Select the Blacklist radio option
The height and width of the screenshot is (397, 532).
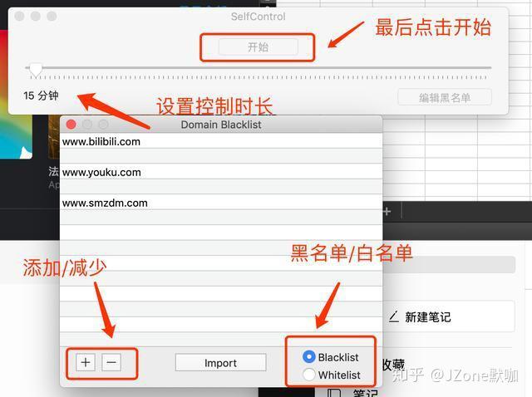point(308,356)
